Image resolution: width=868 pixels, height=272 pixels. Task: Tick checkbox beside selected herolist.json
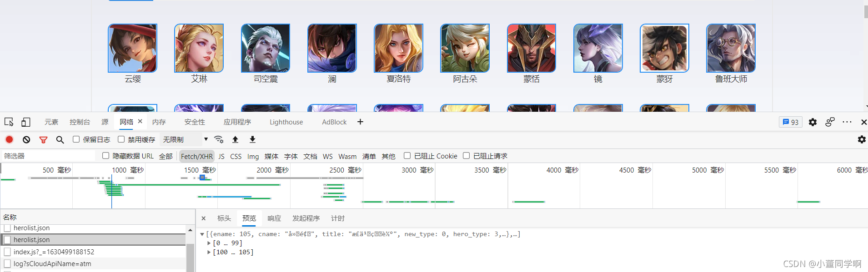pyautogui.click(x=7, y=240)
